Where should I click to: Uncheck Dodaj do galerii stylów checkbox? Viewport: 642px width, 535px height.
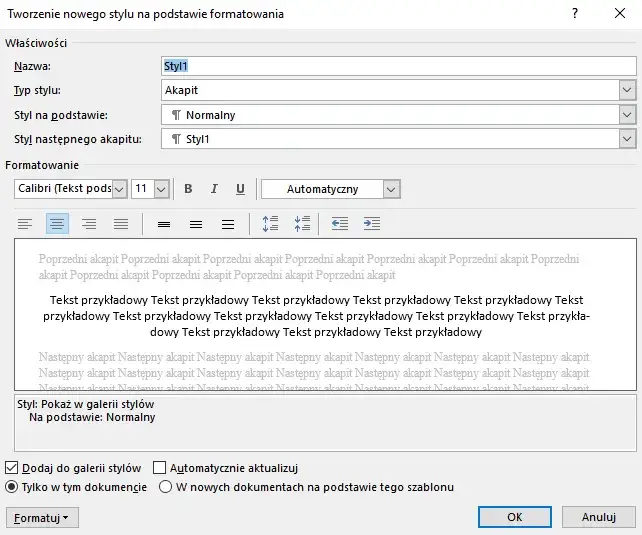[12, 467]
